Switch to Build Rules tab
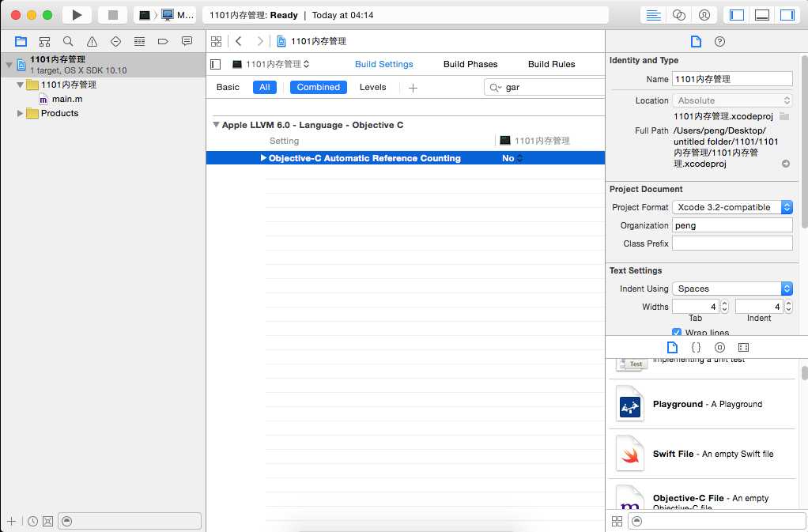This screenshot has height=532, width=808. pyautogui.click(x=551, y=64)
